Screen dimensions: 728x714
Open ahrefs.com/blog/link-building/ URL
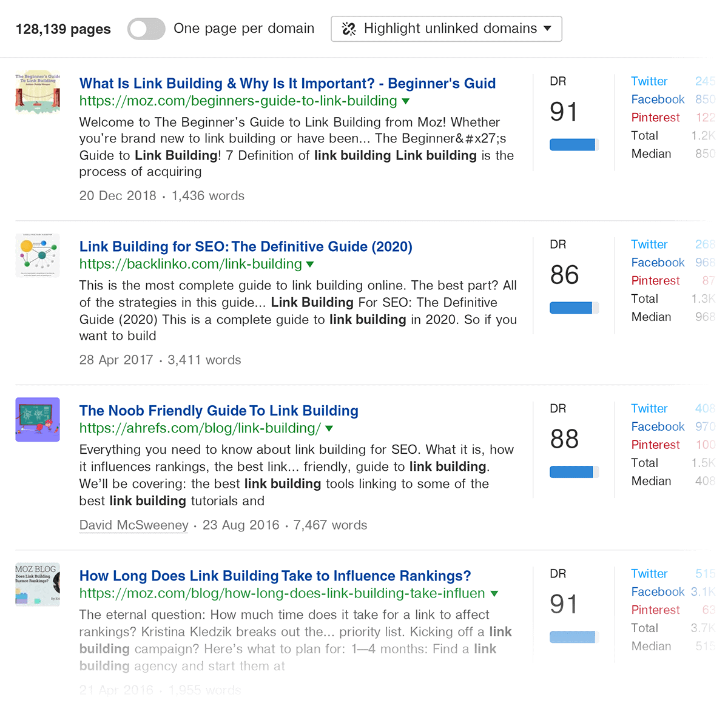200,428
